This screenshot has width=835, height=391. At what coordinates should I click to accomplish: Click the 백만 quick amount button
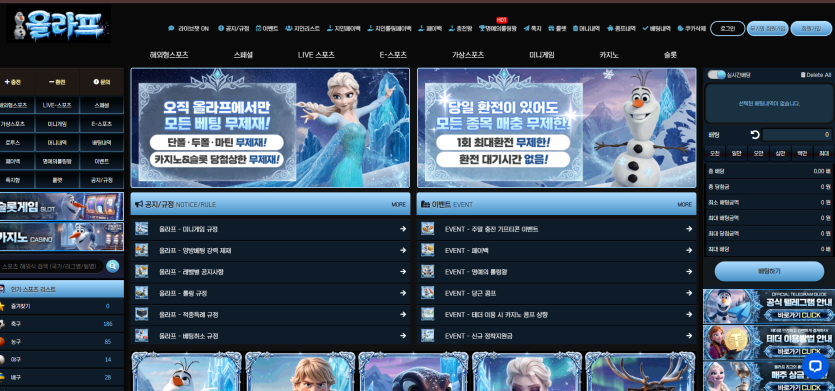[x=802, y=153]
